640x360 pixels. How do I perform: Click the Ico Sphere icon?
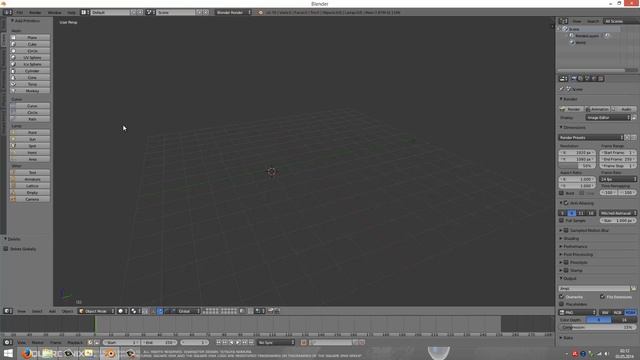[x=13, y=64]
